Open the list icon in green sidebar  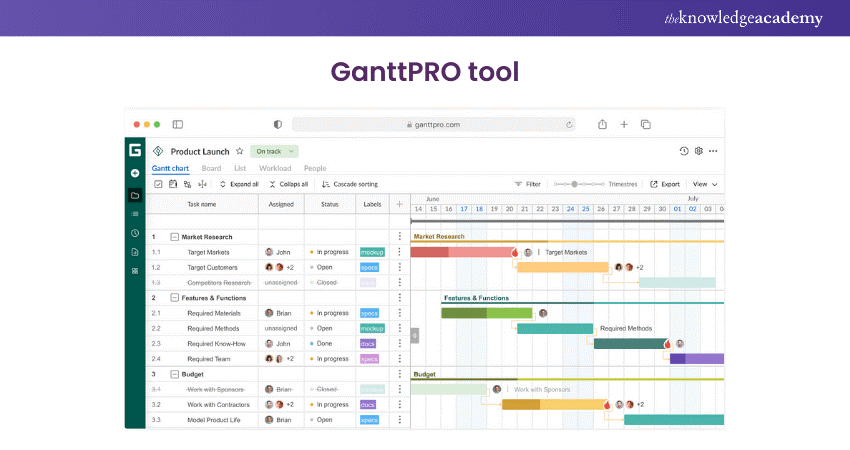coord(135,214)
